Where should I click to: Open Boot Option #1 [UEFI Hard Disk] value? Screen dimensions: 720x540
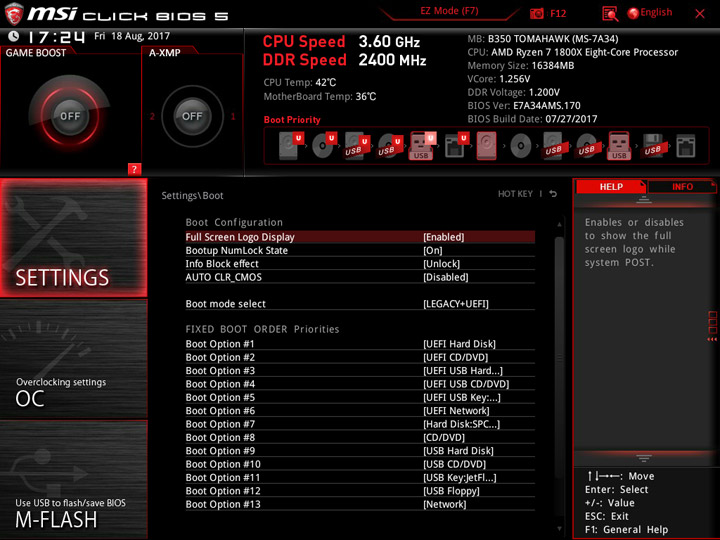pos(459,344)
